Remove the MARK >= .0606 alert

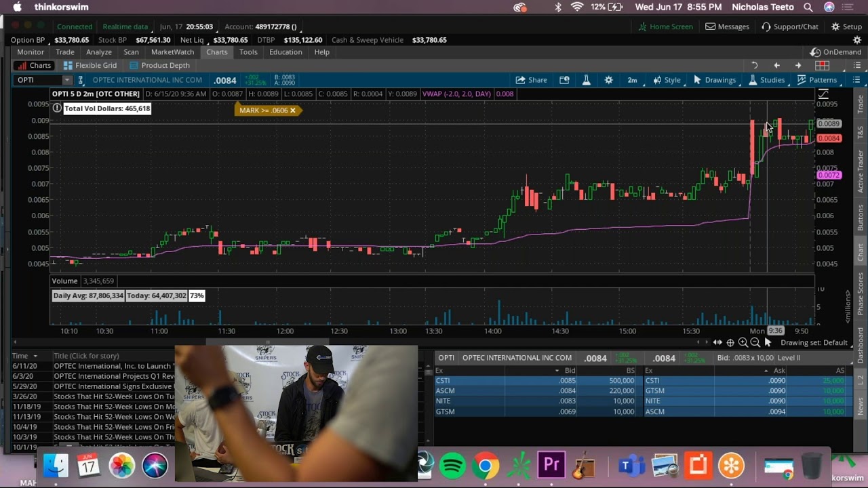pyautogui.click(x=293, y=110)
